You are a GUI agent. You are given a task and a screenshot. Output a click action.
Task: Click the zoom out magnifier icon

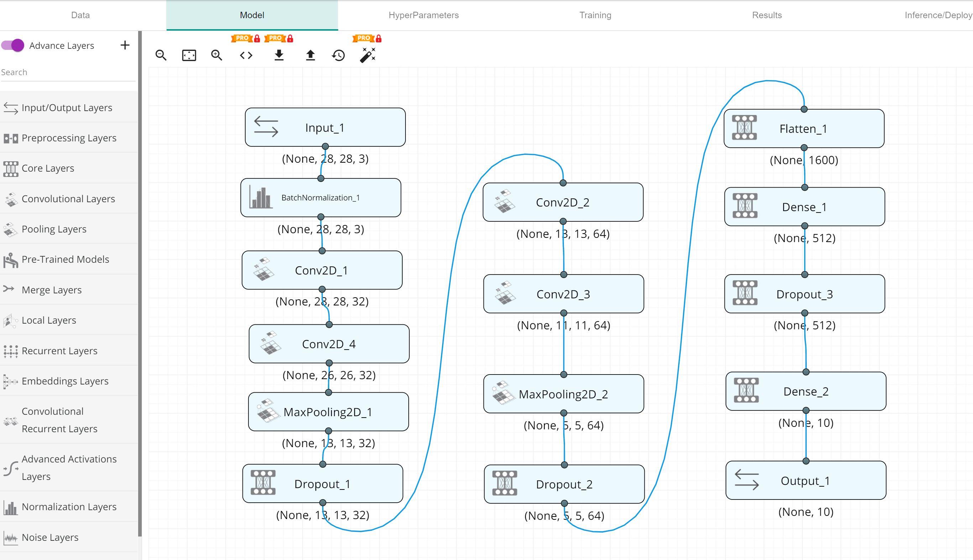coord(161,56)
